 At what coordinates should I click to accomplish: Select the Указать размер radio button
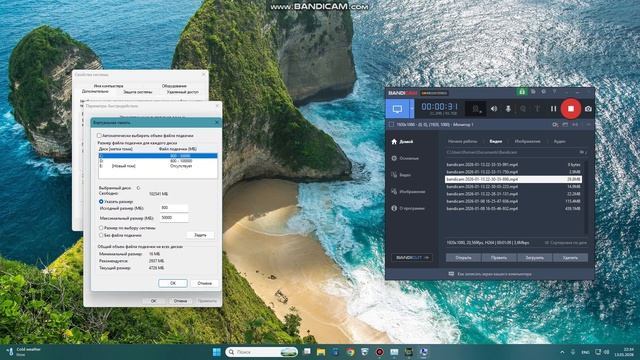click(101, 202)
